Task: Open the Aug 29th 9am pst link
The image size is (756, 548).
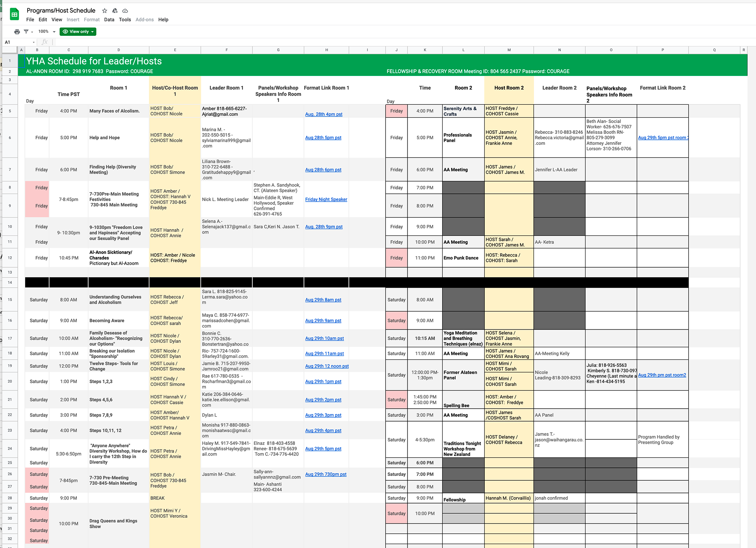Action: point(323,321)
